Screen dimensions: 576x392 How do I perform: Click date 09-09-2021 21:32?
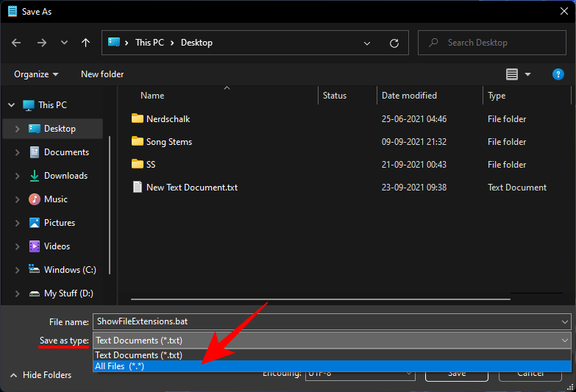[x=414, y=142]
